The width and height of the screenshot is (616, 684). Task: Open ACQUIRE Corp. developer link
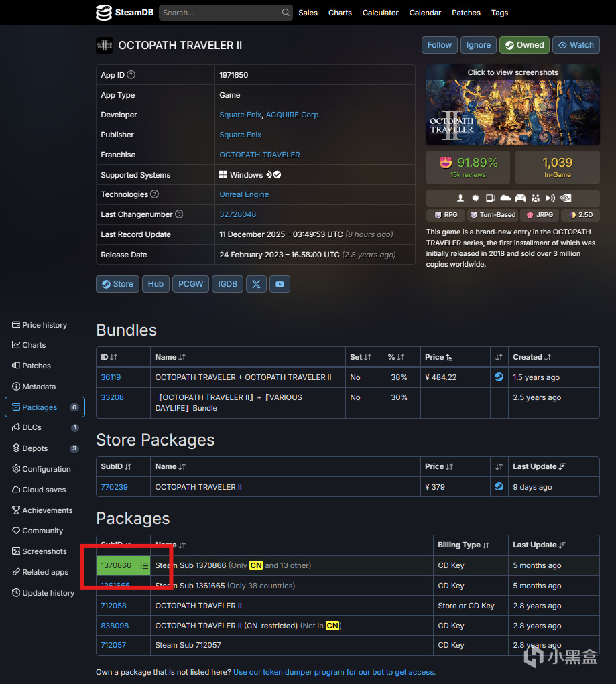pyautogui.click(x=293, y=115)
